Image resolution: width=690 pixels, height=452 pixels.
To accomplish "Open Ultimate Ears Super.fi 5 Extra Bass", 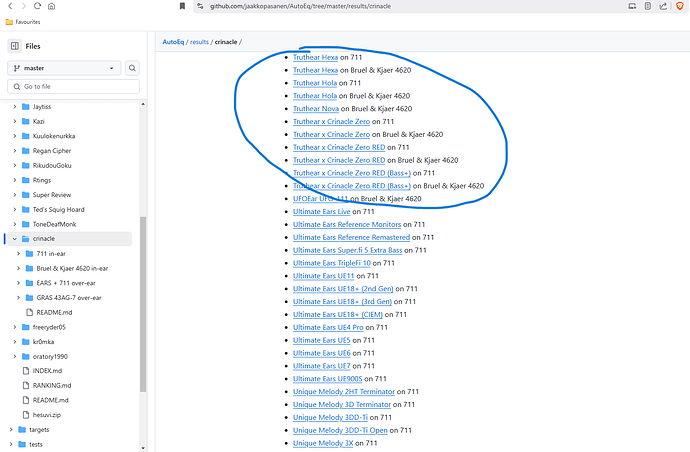I will pyautogui.click(x=348, y=250).
